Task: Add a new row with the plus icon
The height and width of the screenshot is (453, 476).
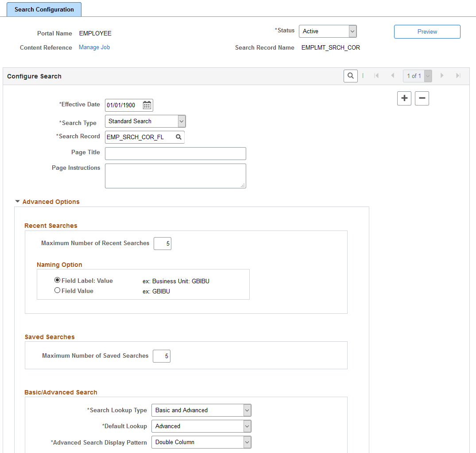Action: [404, 98]
